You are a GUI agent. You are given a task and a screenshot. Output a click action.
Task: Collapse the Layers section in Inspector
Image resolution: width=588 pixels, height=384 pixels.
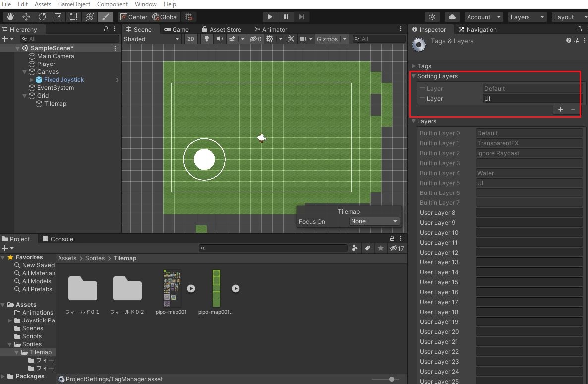click(414, 121)
